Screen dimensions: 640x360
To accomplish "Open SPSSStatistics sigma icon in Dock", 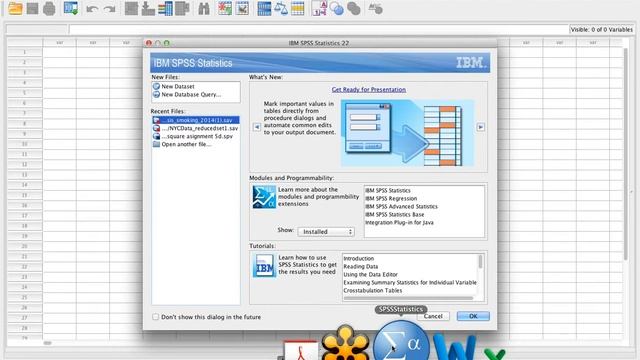I will click(x=401, y=341).
